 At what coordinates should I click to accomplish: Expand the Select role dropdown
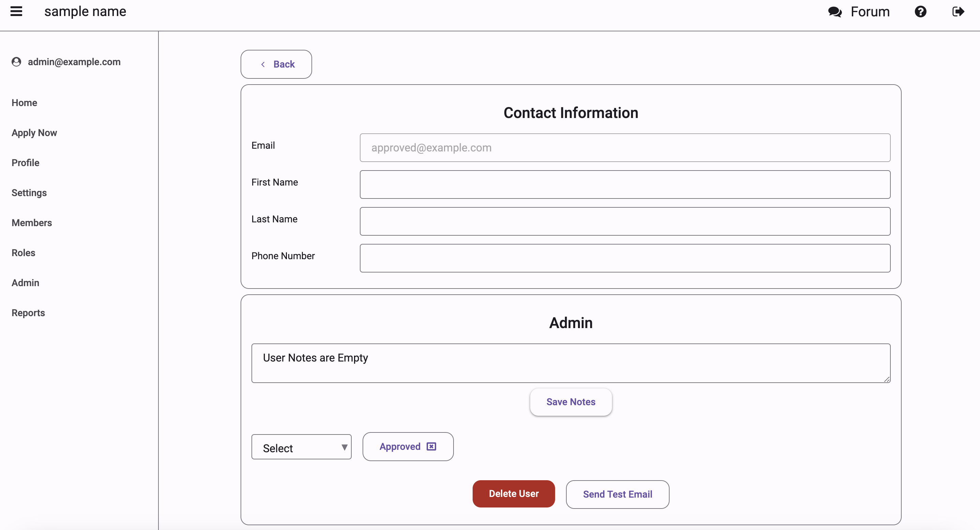(x=302, y=447)
